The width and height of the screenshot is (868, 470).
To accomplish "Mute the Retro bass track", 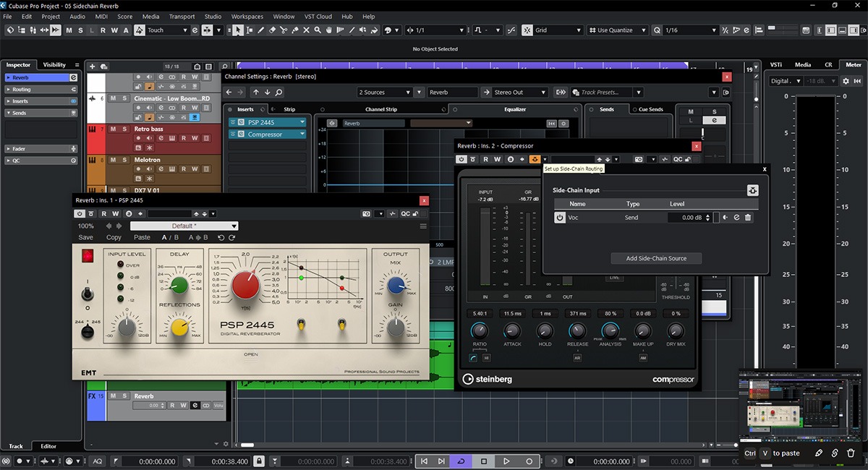I will (x=113, y=129).
